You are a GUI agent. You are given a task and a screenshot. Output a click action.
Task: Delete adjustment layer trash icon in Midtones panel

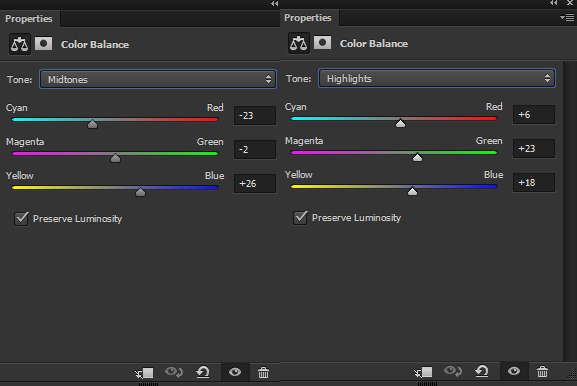pos(263,372)
